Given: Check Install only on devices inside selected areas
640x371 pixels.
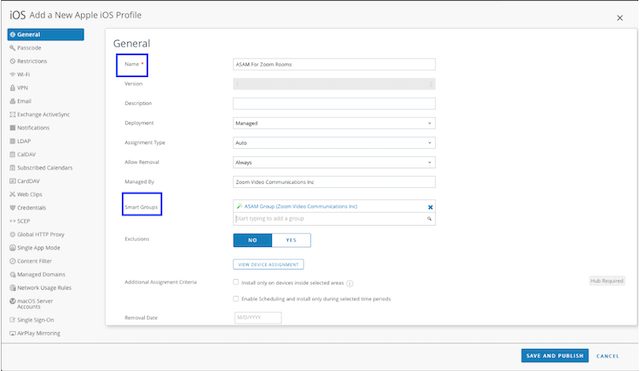Looking at the screenshot, I should 236,282.
